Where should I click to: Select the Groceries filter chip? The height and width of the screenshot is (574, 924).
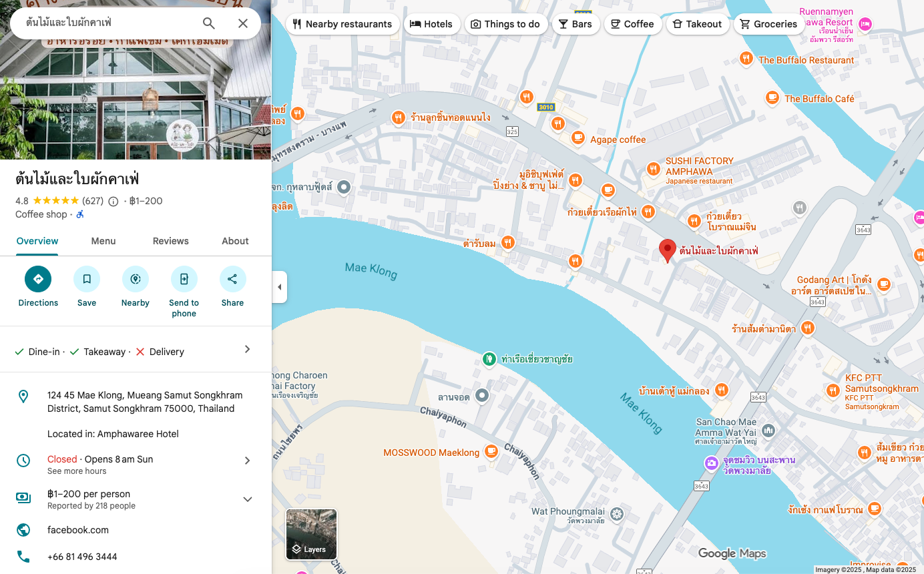[x=769, y=24]
